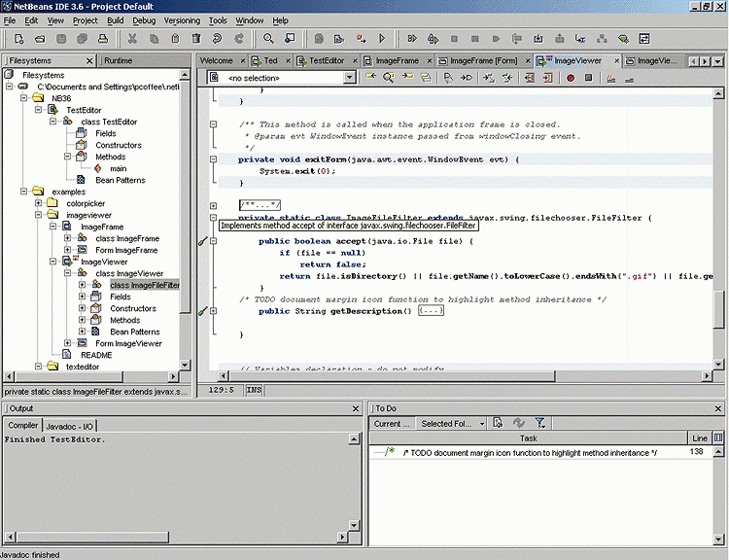The width and height of the screenshot is (729, 560).
Task: Open the Selected Folder dropdown in To Do
Action: [x=482, y=424]
